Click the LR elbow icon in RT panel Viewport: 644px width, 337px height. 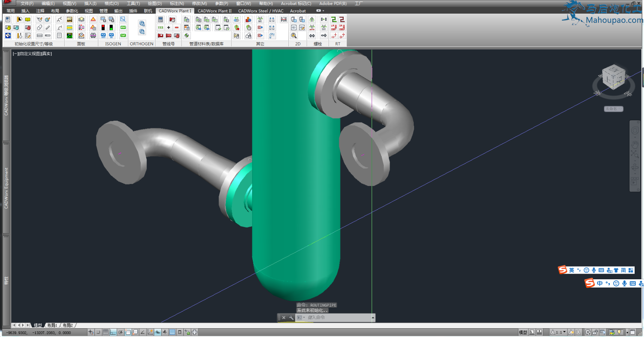333,27
